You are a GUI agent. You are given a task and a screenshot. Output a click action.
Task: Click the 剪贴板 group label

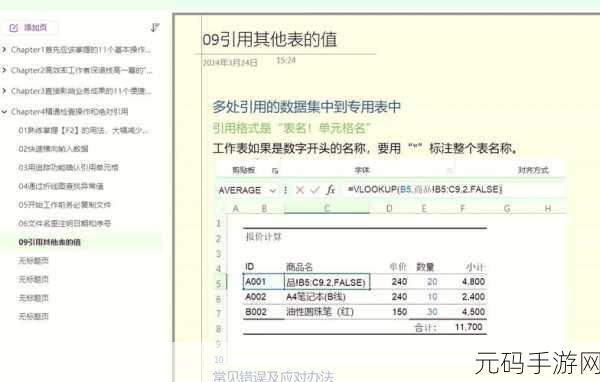(243, 170)
